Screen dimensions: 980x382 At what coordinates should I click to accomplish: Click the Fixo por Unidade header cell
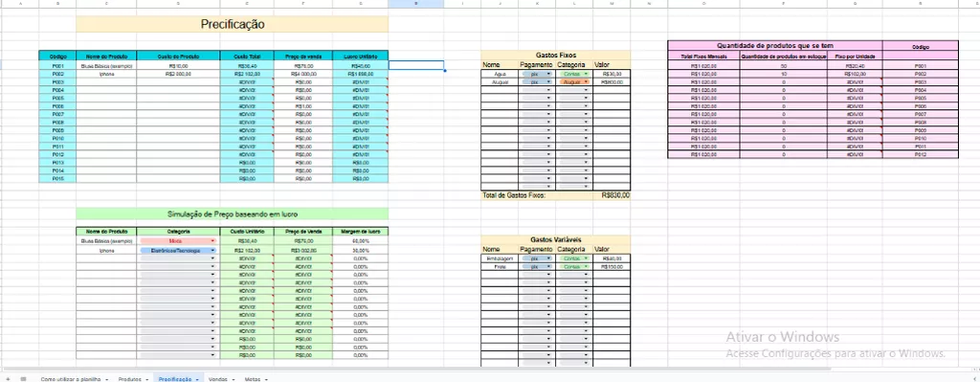point(855,56)
